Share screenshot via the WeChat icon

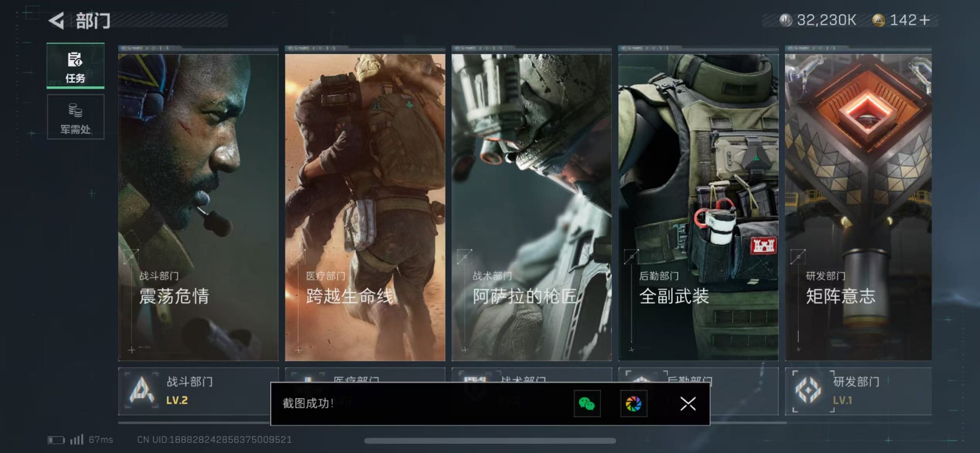pos(587,404)
